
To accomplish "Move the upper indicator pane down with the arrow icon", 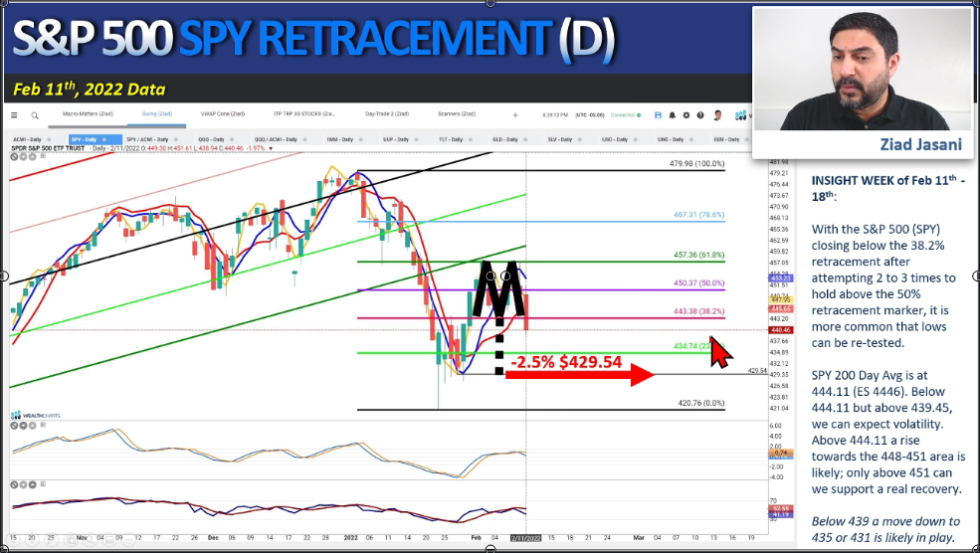I will (23, 426).
